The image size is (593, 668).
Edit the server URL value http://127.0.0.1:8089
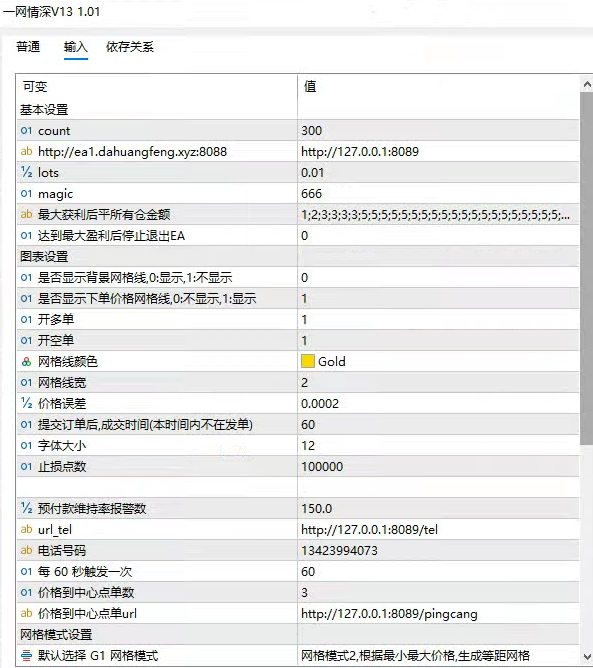click(x=438, y=151)
